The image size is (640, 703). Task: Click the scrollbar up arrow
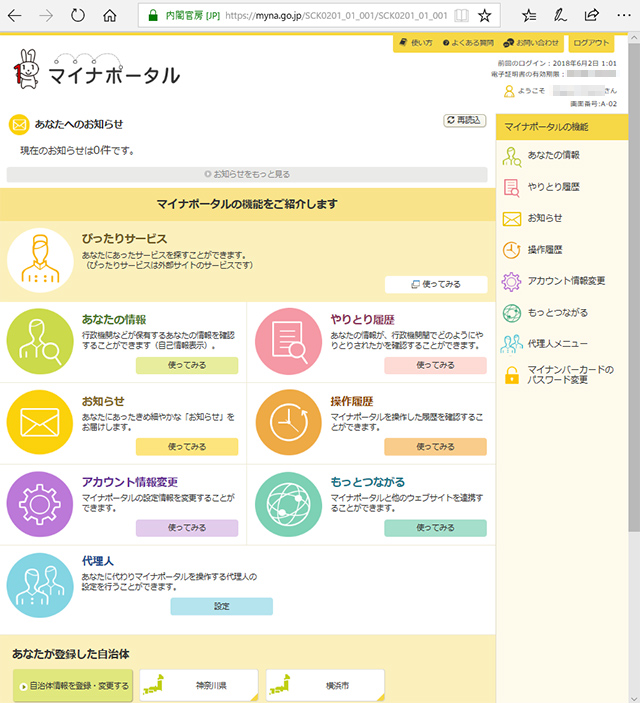click(x=634, y=38)
